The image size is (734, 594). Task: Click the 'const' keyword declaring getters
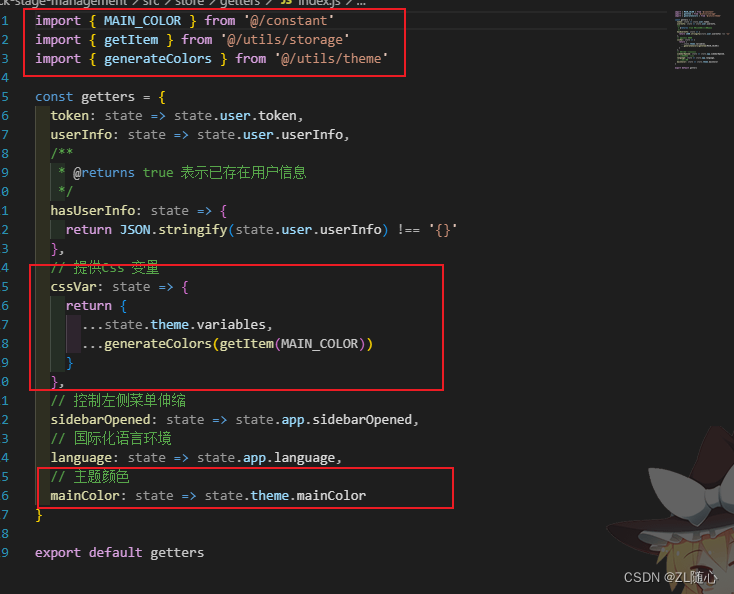(x=54, y=97)
